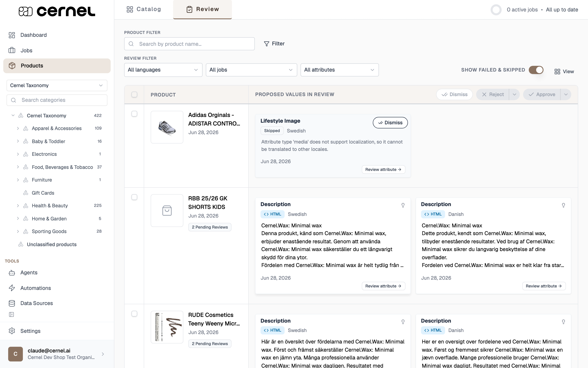Image resolution: width=588 pixels, height=368 pixels.
Task: Expand the Approve dropdown arrow
Action: point(566,94)
